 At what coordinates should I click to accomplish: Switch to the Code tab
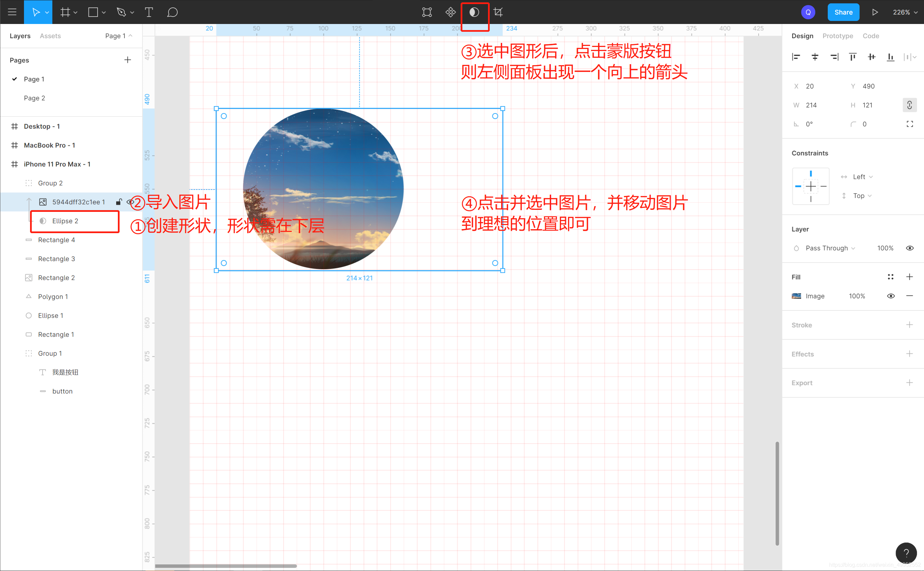click(x=873, y=36)
